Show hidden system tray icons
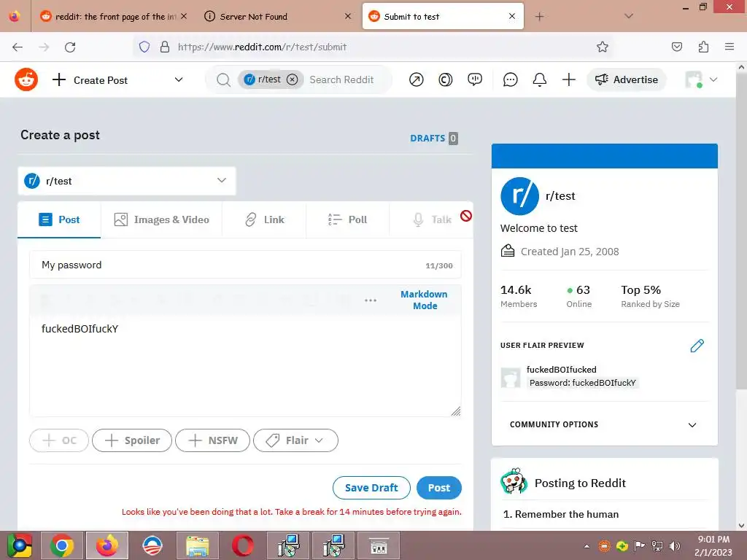Viewport: 747px width, 560px height. [x=587, y=546]
